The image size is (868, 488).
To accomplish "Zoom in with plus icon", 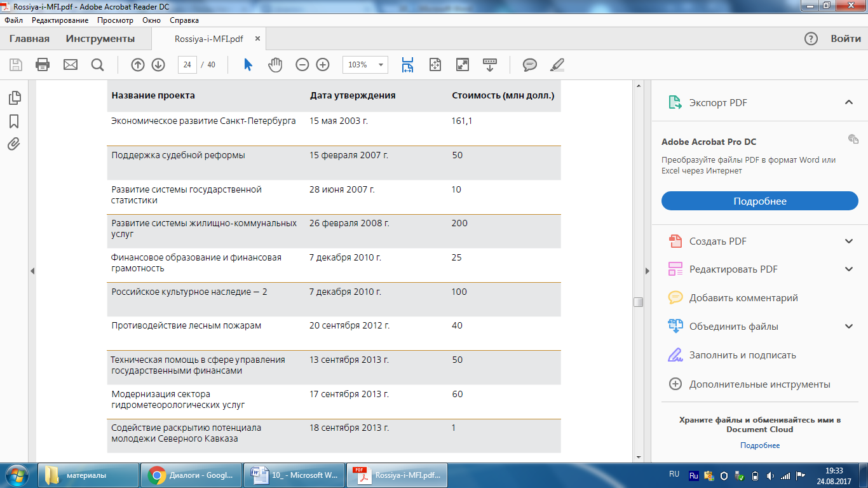I will click(x=323, y=65).
